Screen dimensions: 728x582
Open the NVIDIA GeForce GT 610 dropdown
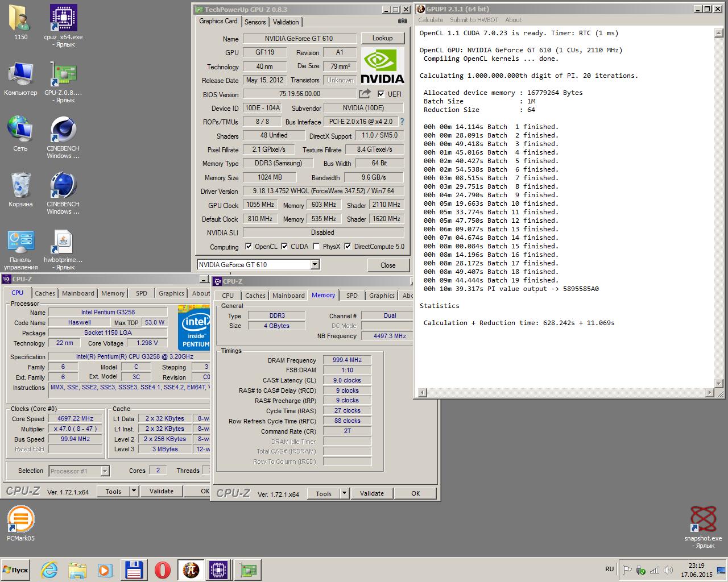[315, 264]
